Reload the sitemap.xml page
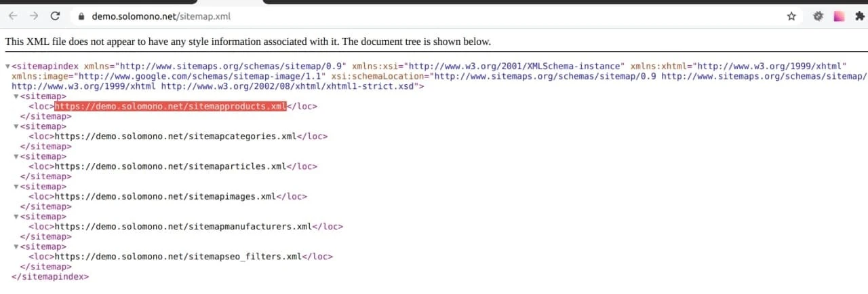 click(55, 16)
